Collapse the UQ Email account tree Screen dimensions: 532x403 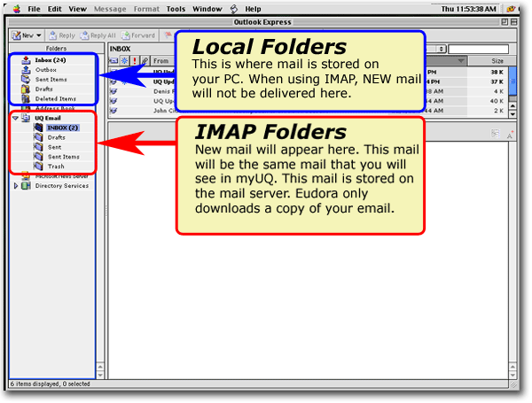[16, 118]
